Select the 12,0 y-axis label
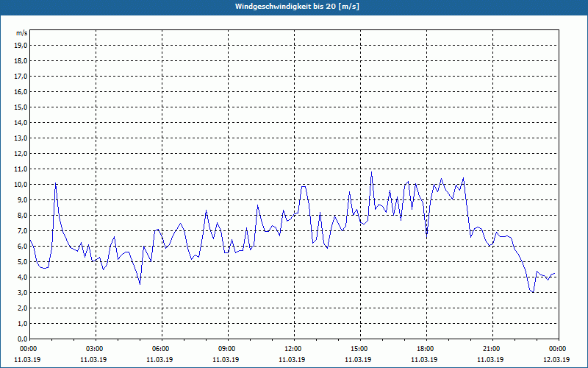588x368 pixels. 21,154
